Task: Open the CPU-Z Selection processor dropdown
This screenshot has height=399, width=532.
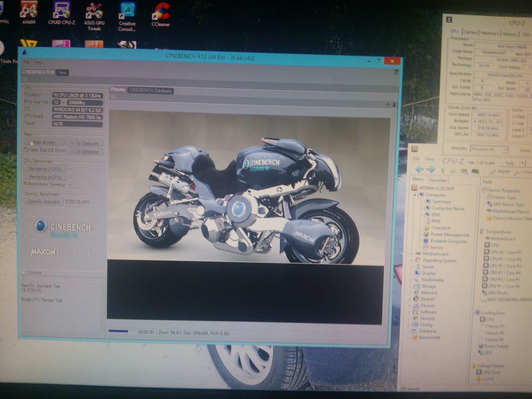Action: (x=489, y=149)
